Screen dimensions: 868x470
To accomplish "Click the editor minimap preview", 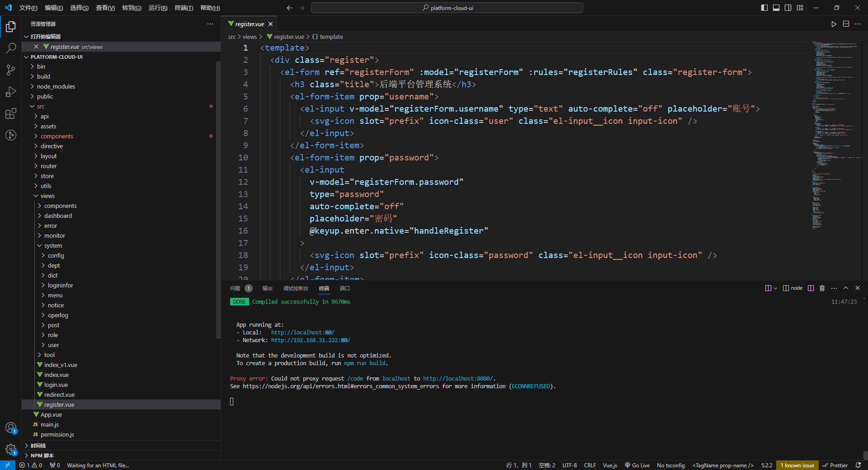I will pyautogui.click(x=836, y=136).
